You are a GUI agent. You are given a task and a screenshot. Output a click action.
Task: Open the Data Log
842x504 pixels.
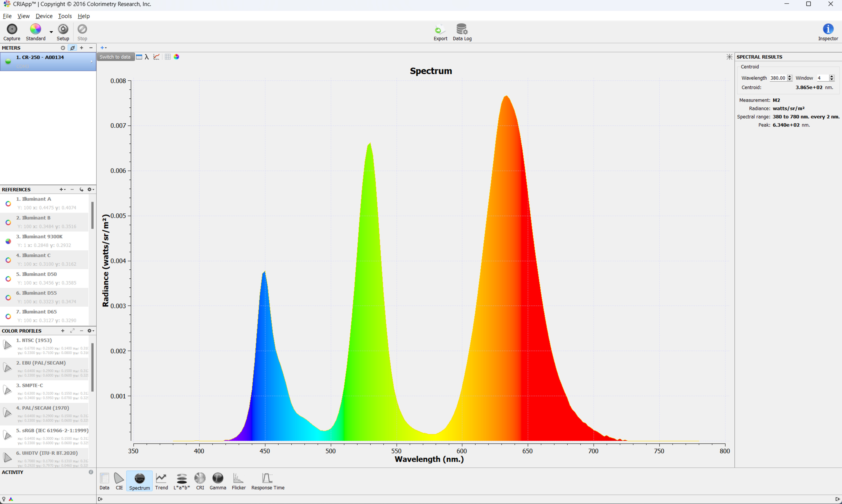462,30
